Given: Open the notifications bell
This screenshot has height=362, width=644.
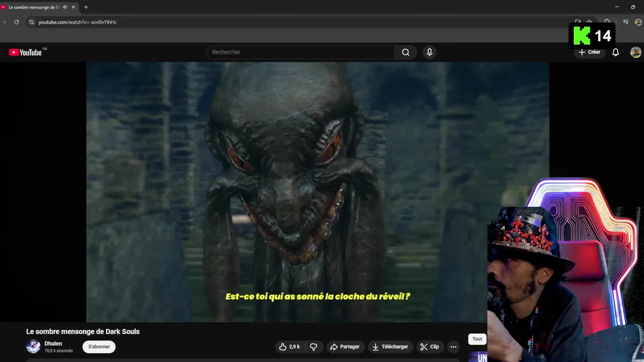Looking at the screenshot, I should (615, 52).
